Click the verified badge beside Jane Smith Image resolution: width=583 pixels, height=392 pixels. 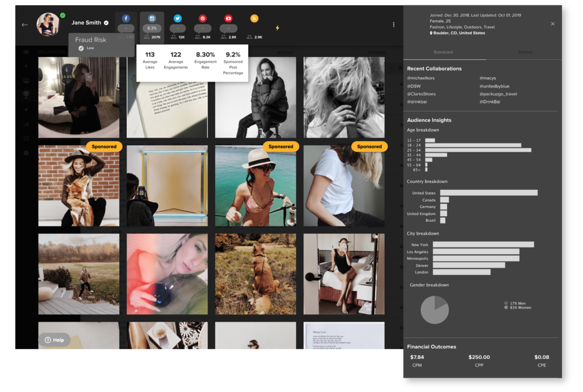tap(107, 22)
